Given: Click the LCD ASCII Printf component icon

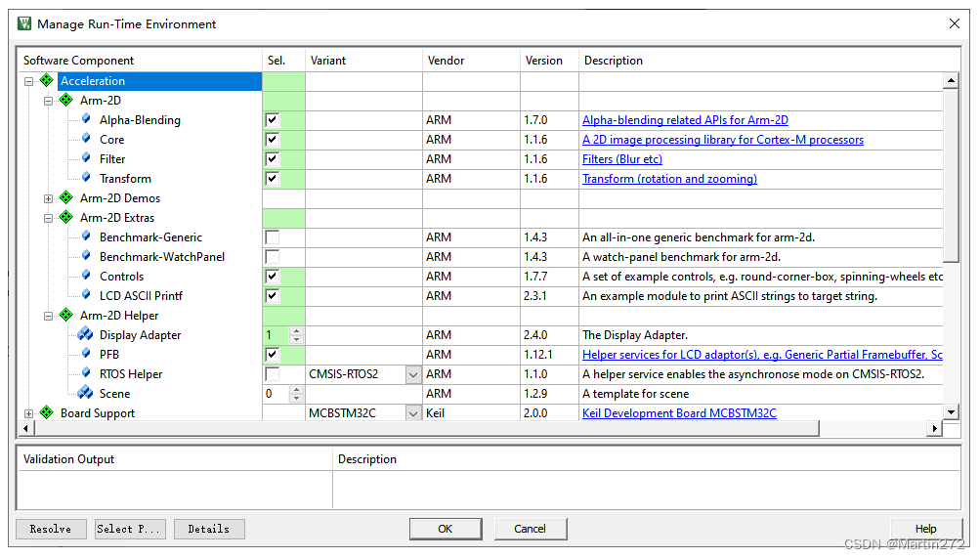Looking at the screenshot, I should click(86, 295).
